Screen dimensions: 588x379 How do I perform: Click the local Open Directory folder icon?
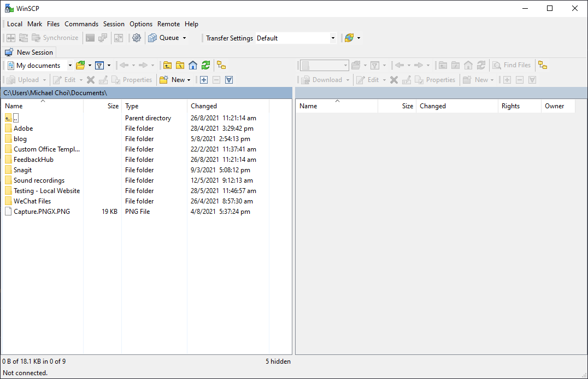click(x=80, y=65)
